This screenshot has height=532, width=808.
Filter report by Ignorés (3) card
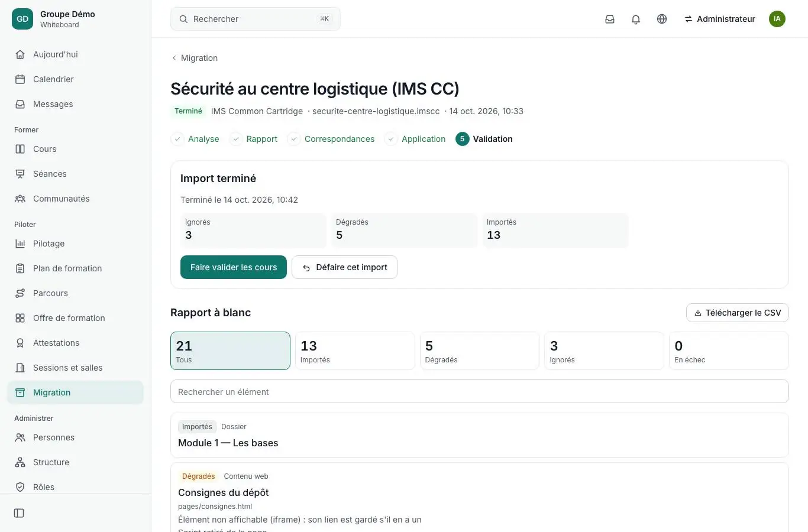[x=604, y=351]
